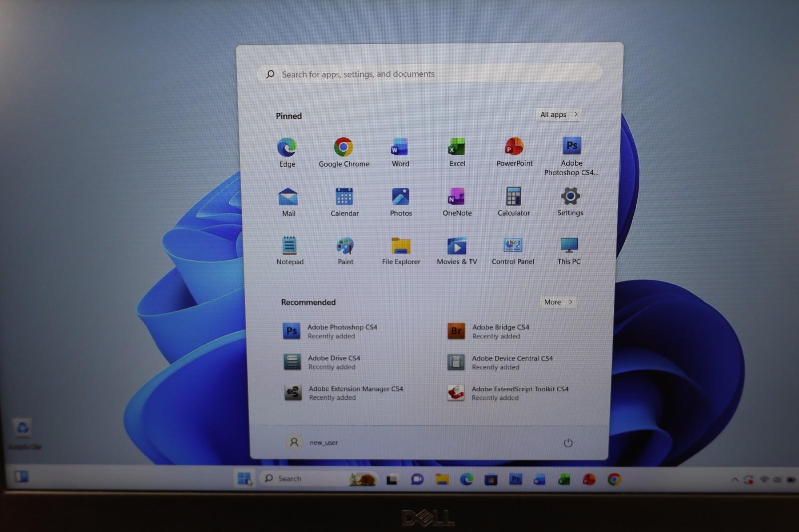Launch Google Chrome from pinned apps
799x532 pixels.
(x=344, y=153)
